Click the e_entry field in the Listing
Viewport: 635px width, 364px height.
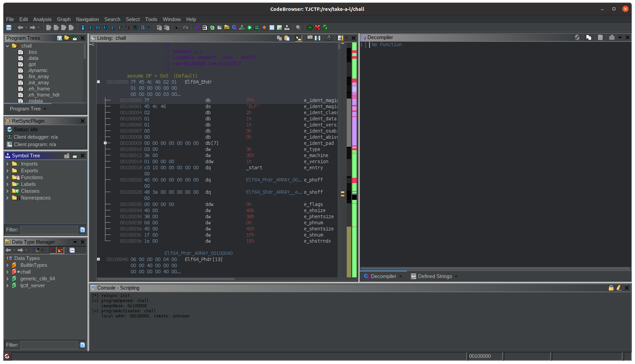click(313, 168)
